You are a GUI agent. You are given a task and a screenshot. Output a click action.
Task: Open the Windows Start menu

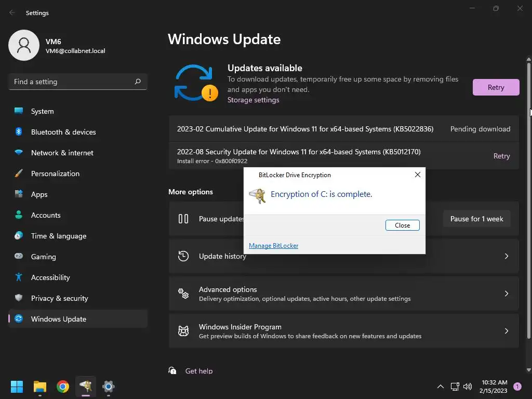pos(17,387)
